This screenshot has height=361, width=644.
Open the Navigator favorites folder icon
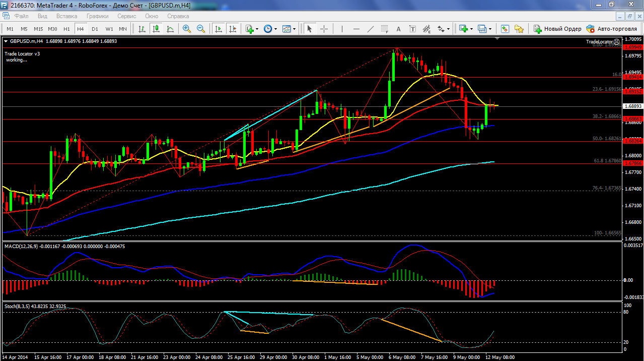[519, 29]
